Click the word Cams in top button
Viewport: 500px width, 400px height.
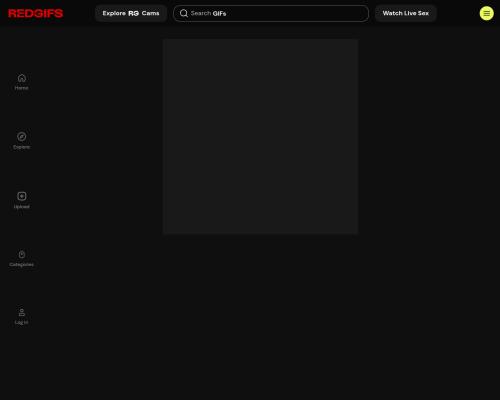point(150,13)
